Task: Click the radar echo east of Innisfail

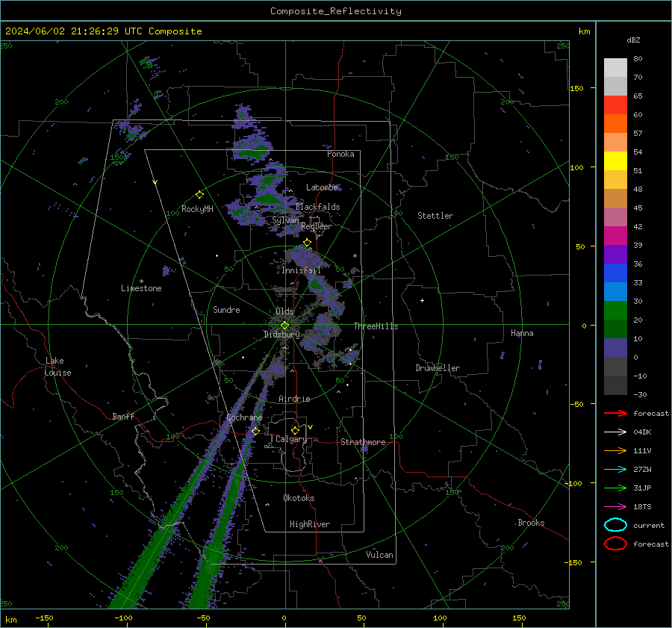Action: pos(318,283)
